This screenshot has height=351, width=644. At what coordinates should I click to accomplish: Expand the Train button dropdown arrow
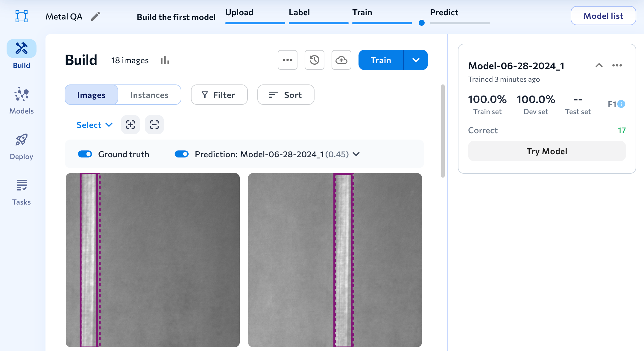(x=416, y=60)
